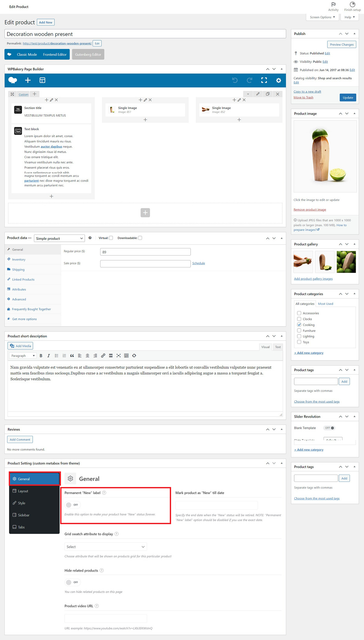Click help icon beside Grid swatch attribute

point(117,534)
